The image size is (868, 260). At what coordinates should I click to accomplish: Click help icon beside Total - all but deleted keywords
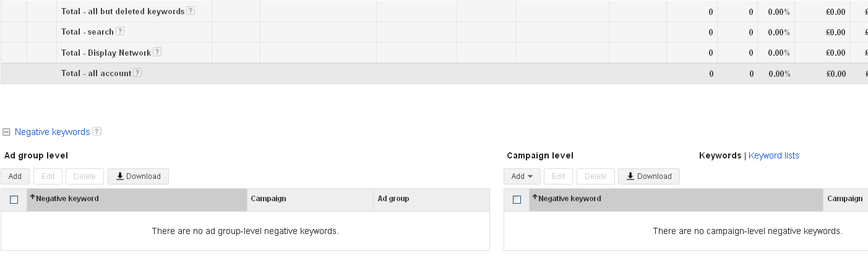191,11
